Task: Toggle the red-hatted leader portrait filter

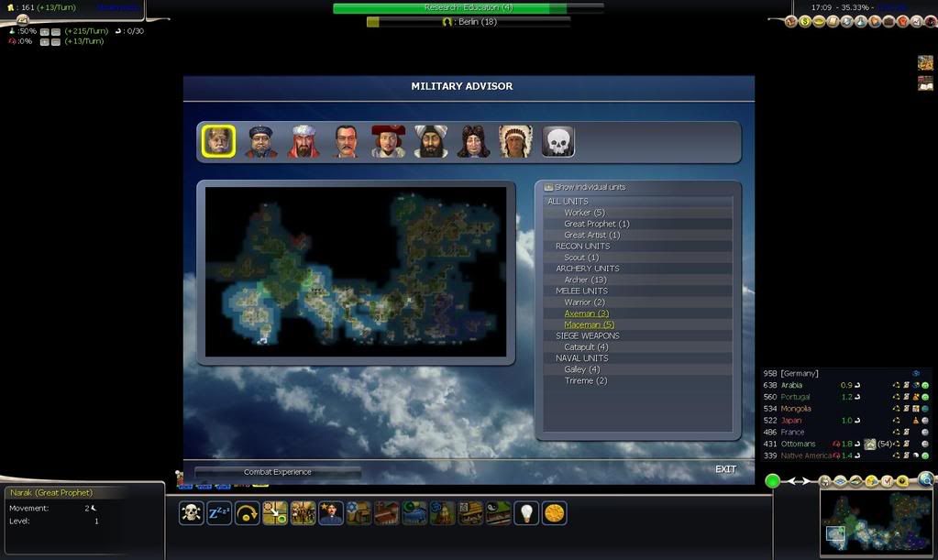Action: point(388,141)
